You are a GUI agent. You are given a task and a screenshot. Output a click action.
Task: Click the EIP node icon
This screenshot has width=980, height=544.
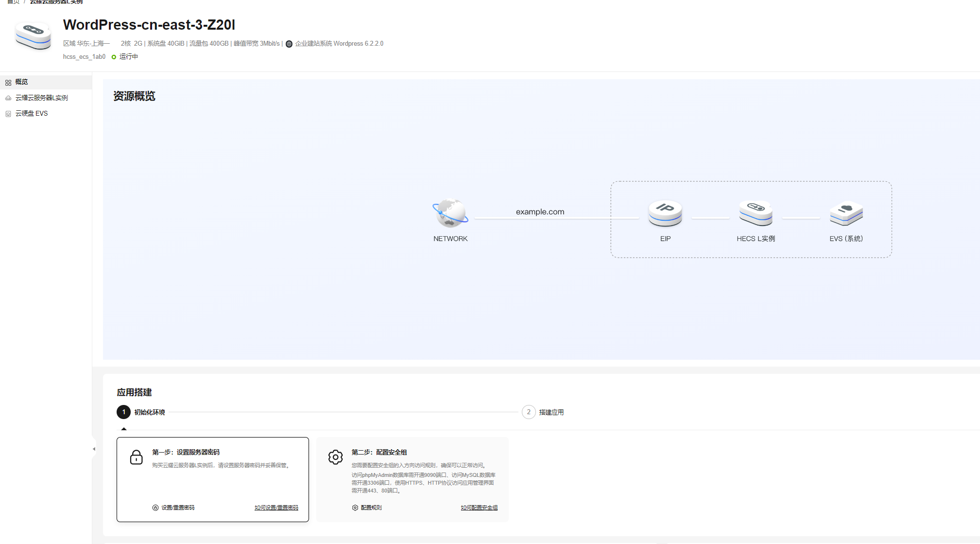click(665, 213)
